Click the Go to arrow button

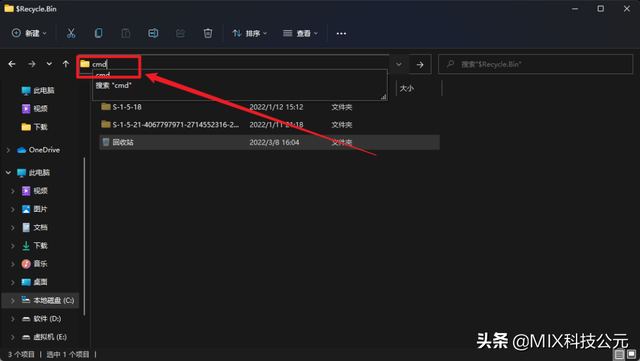pos(420,64)
